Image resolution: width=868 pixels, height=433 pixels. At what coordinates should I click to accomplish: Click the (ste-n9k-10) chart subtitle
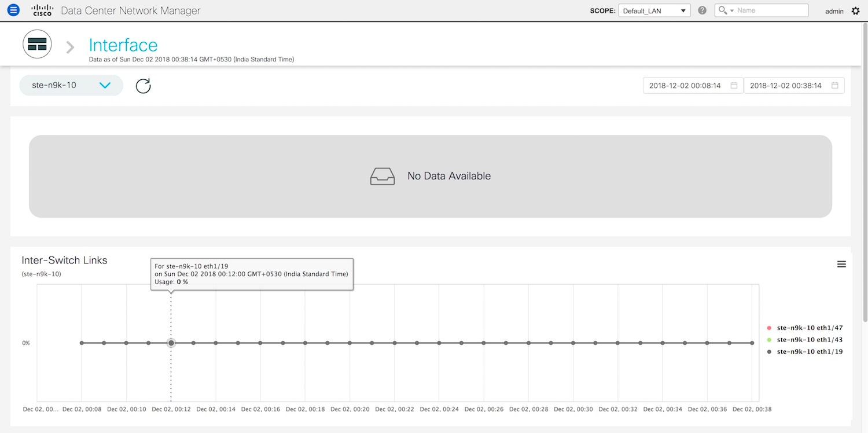[x=41, y=274]
